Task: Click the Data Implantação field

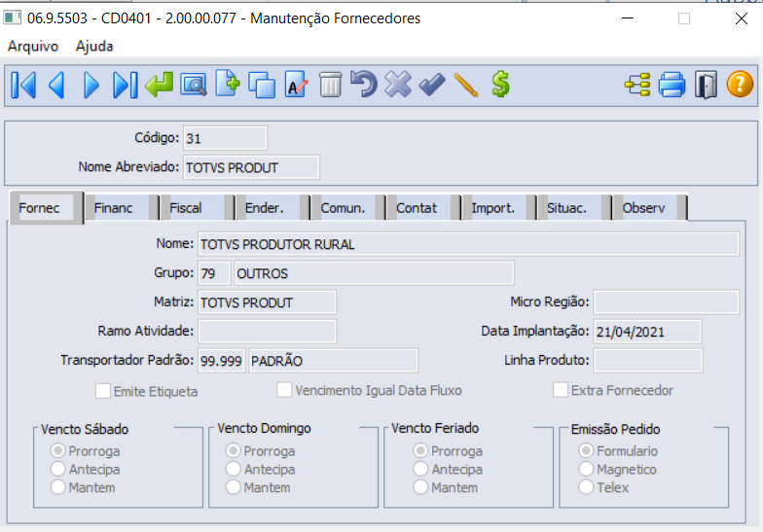Action: point(647,332)
